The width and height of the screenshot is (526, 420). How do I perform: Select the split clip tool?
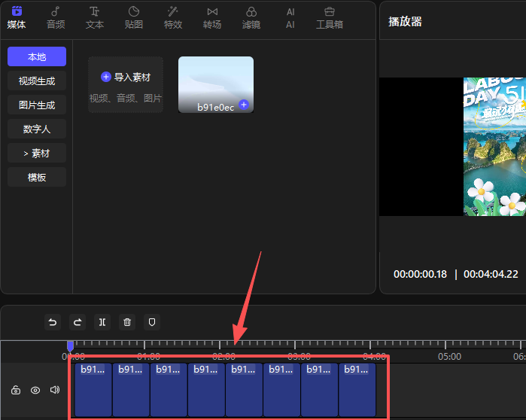pos(102,322)
